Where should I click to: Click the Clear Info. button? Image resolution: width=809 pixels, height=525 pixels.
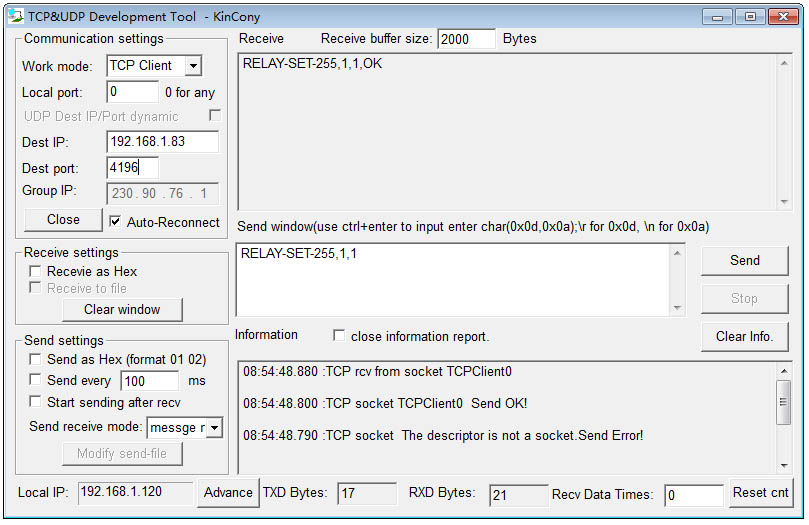pos(744,336)
